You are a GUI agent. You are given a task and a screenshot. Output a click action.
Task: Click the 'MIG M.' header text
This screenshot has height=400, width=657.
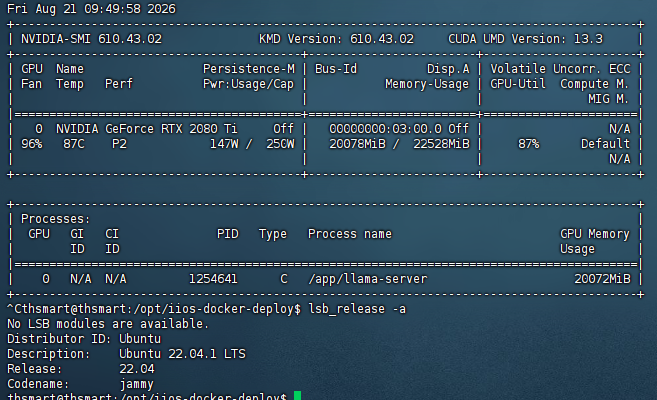608,99
